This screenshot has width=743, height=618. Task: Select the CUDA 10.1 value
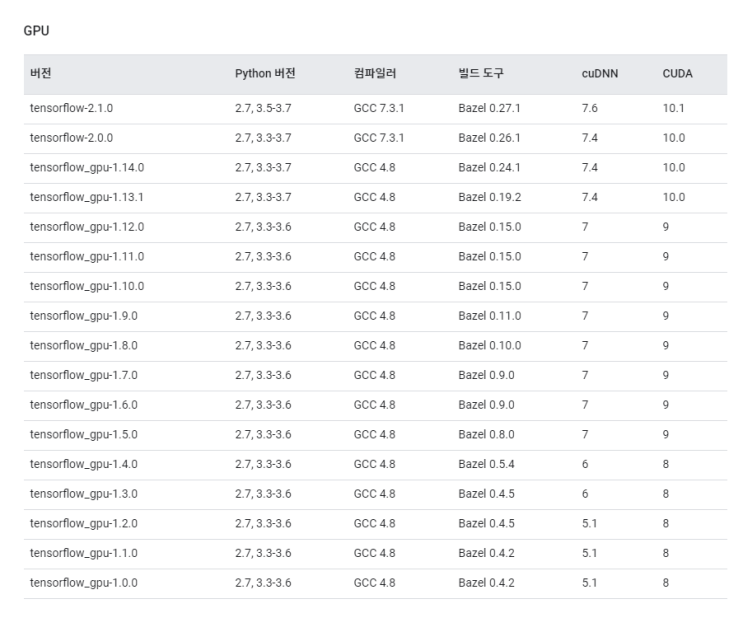[673, 108]
